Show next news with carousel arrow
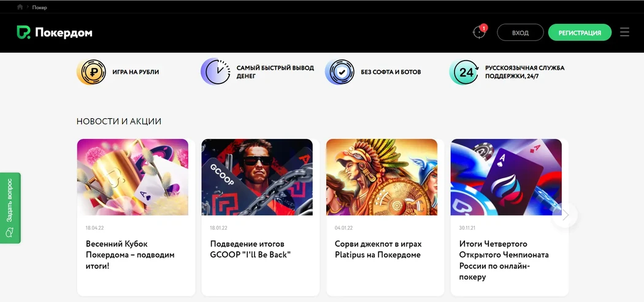Image resolution: width=644 pixels, height=302 pixels. [x=565, y=215]
